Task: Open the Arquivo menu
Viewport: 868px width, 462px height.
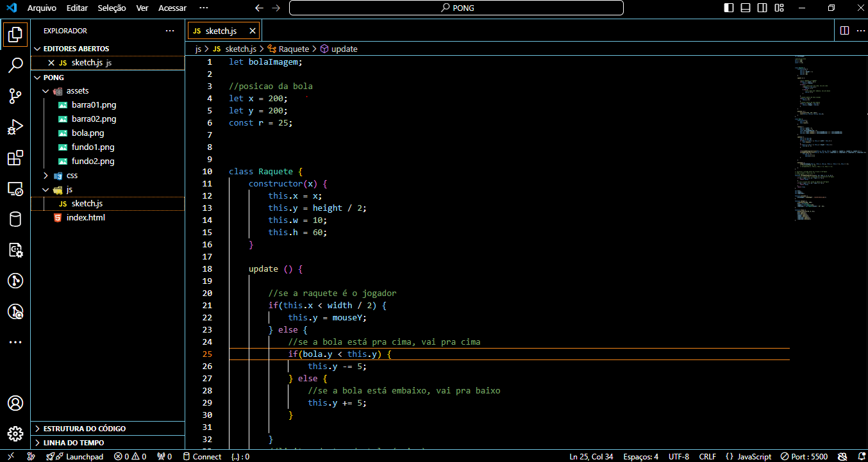Action: (42, 8)
